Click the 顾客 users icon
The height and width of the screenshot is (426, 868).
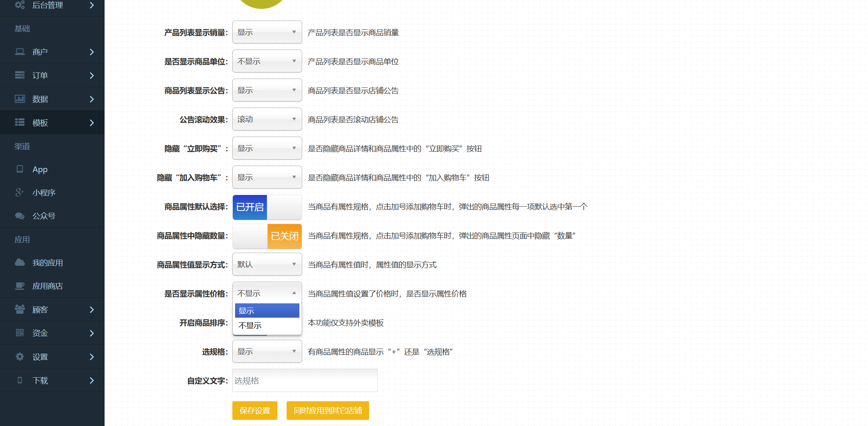[x=20, y=309]
